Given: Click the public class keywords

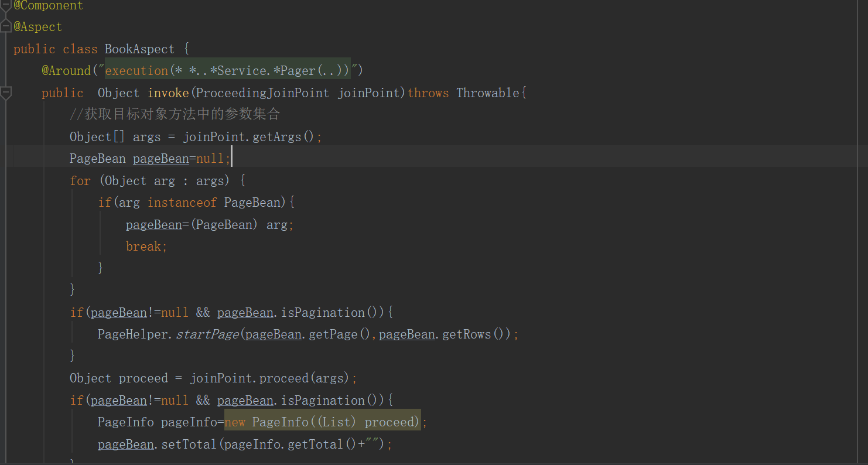Looking at the screenshot, I should tap(56, 49).
